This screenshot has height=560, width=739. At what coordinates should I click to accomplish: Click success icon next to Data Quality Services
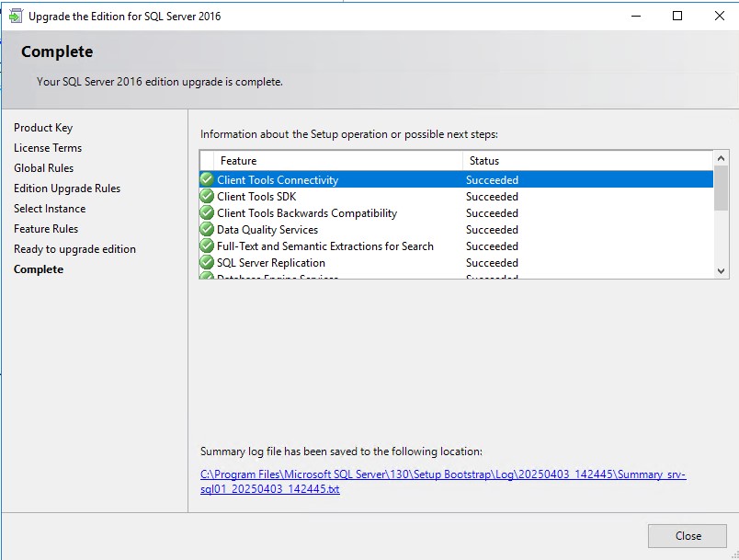[x=207, y=230]
